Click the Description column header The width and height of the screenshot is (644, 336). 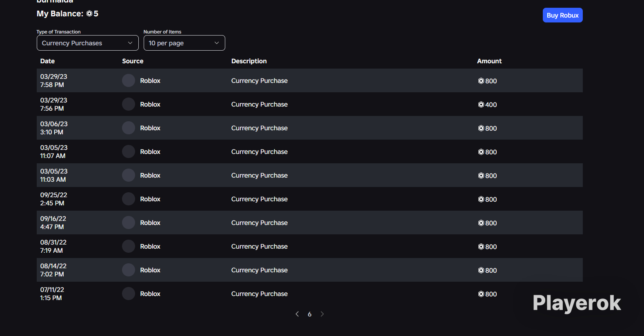click(x=249, y=61)
